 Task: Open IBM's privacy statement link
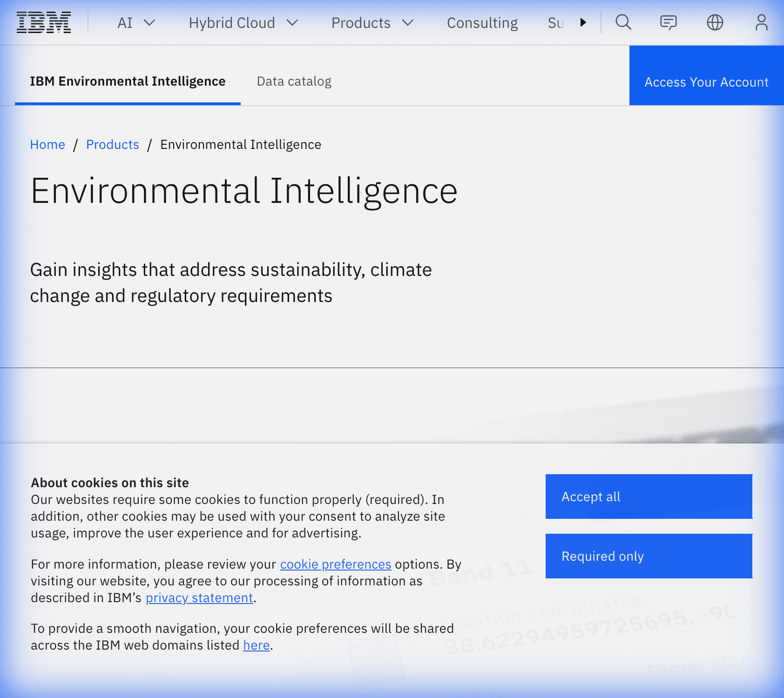coord(199,597)
